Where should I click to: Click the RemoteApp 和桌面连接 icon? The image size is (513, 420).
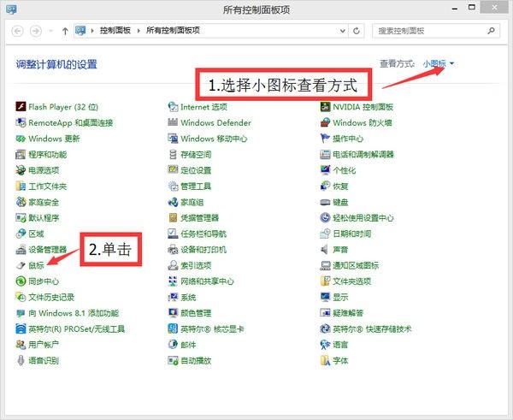[21, 122]
